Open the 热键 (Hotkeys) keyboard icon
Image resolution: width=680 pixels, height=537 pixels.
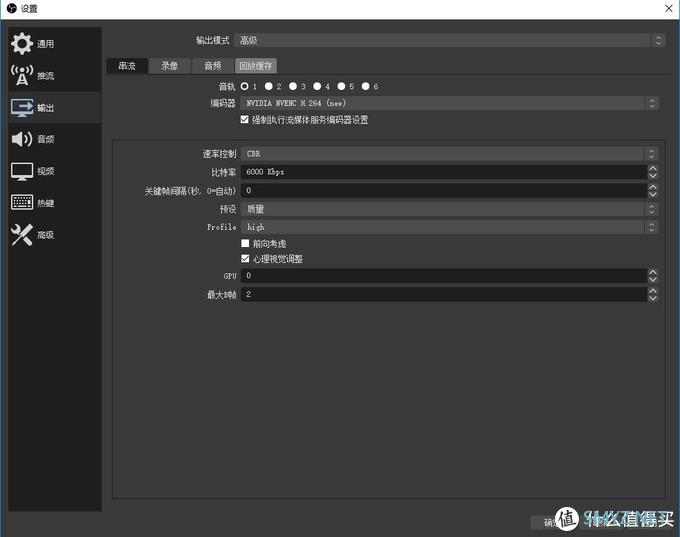click(22, 203)
